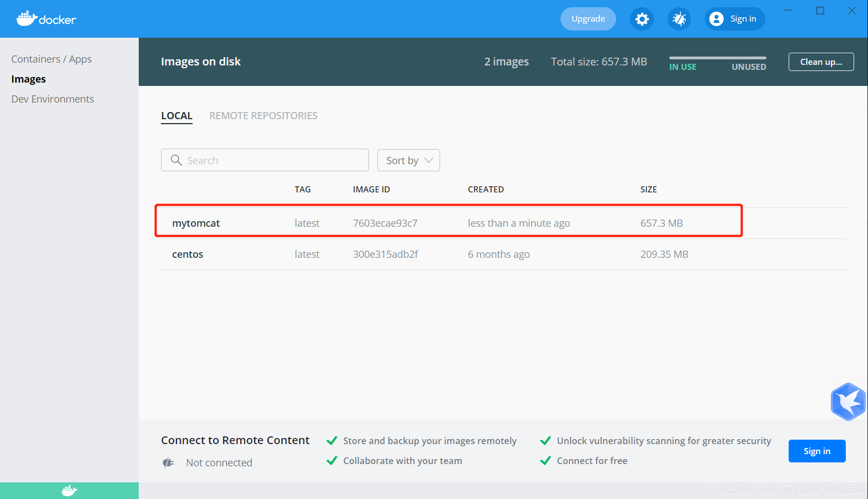Click the latest tag in mytomcat row

coord(307,223)
